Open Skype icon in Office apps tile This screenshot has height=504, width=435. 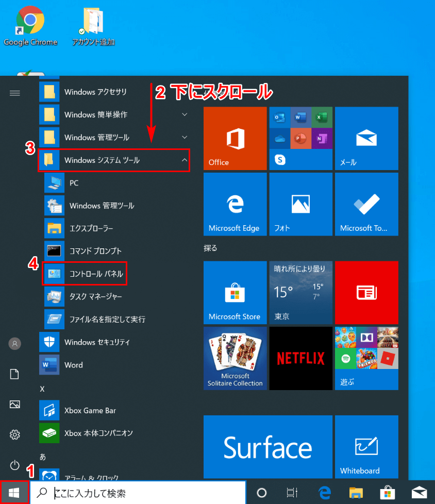[280, 159]
